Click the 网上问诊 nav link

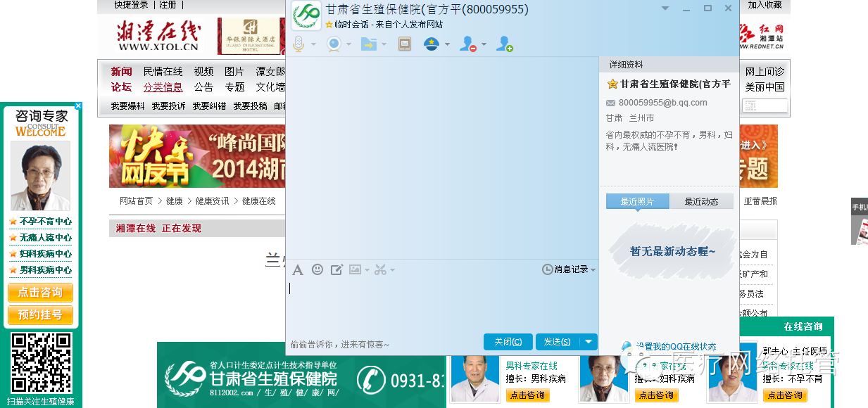pyautogui.click(x=765, y=72)
